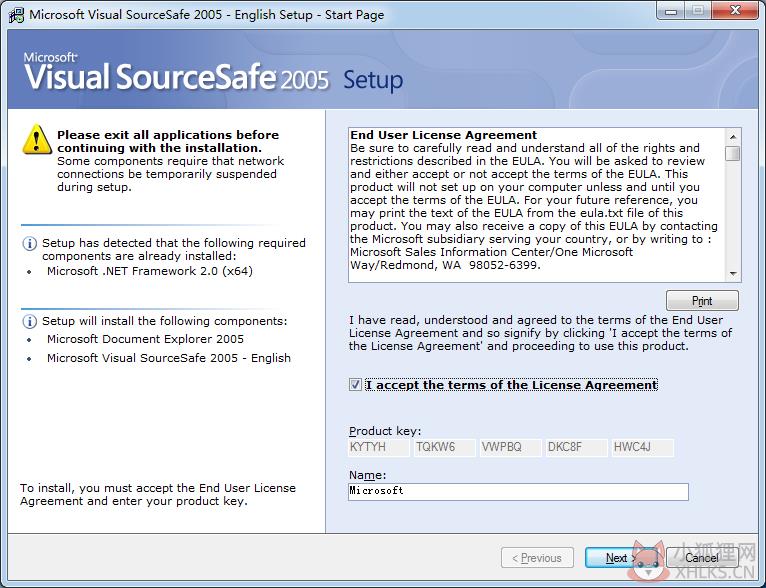
Task: Click the Name input field
Action: [x=518, y=491]
